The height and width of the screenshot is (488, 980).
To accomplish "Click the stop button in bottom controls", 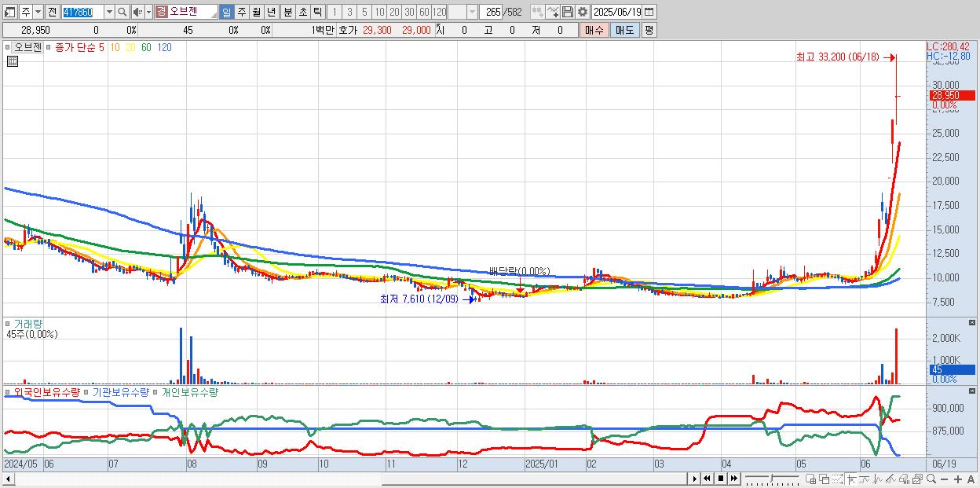I will tap(721, 479).
